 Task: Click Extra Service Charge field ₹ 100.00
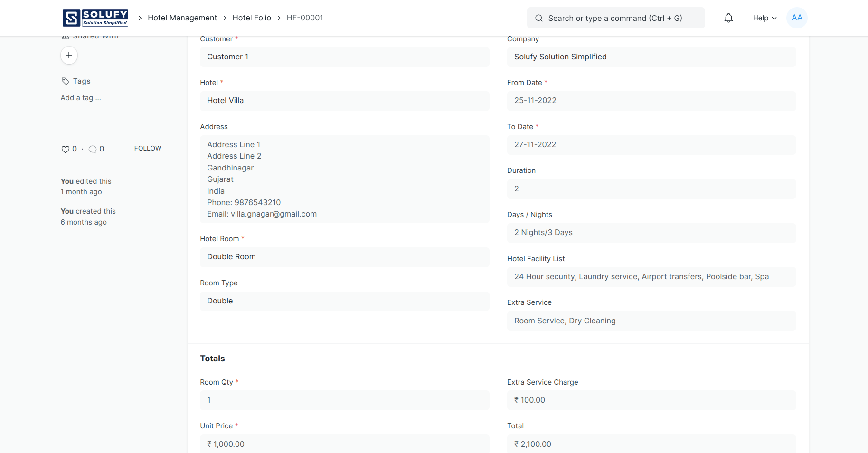(x=651, y=400)
